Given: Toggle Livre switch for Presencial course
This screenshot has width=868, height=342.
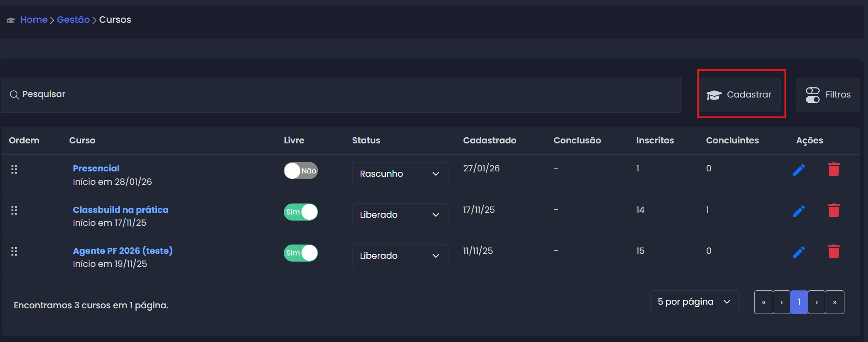Looking at the screenshot, I should click(301, 171).
